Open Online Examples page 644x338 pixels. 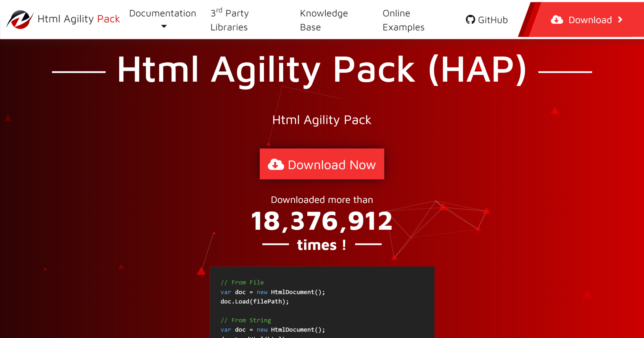(x=403, y=20)
